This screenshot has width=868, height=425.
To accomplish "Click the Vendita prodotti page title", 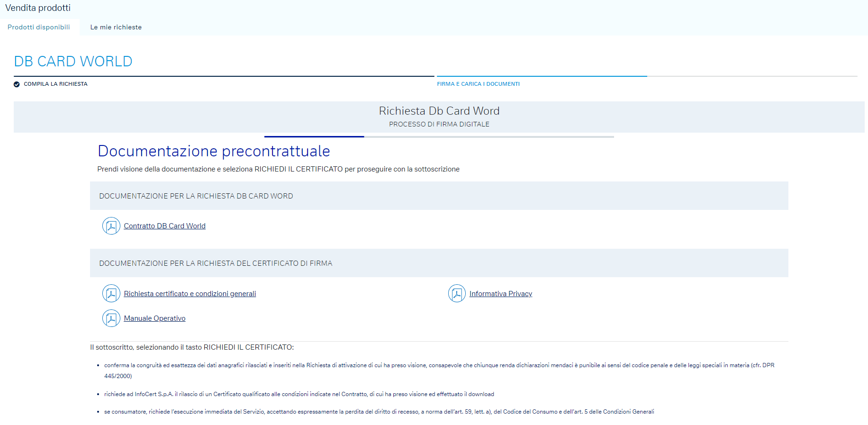I will 38,8.
